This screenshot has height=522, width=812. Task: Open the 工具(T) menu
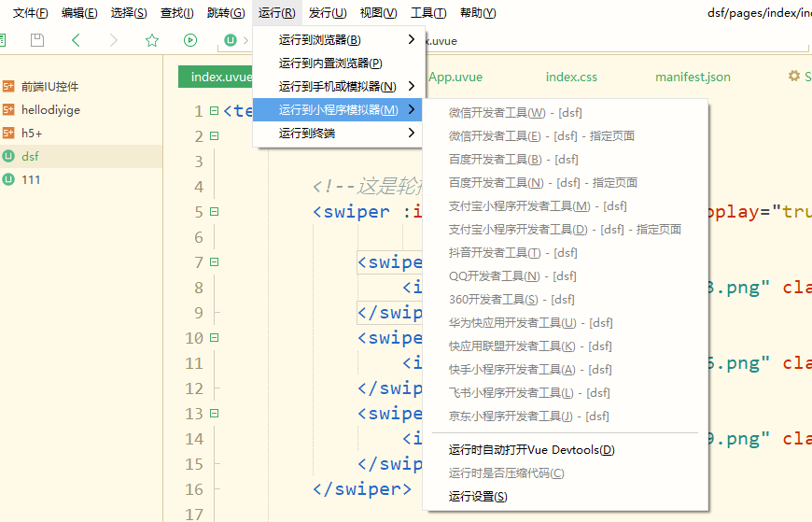coord(428,13)
